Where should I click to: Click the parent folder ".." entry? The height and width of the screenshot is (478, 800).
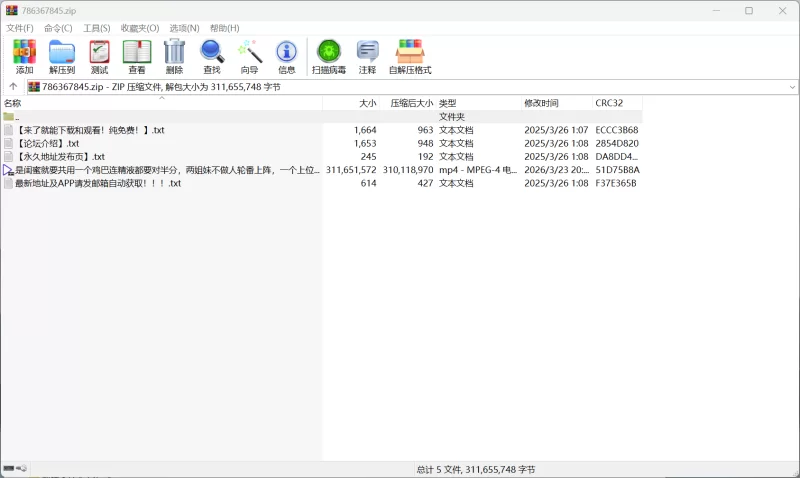point(16,117)
